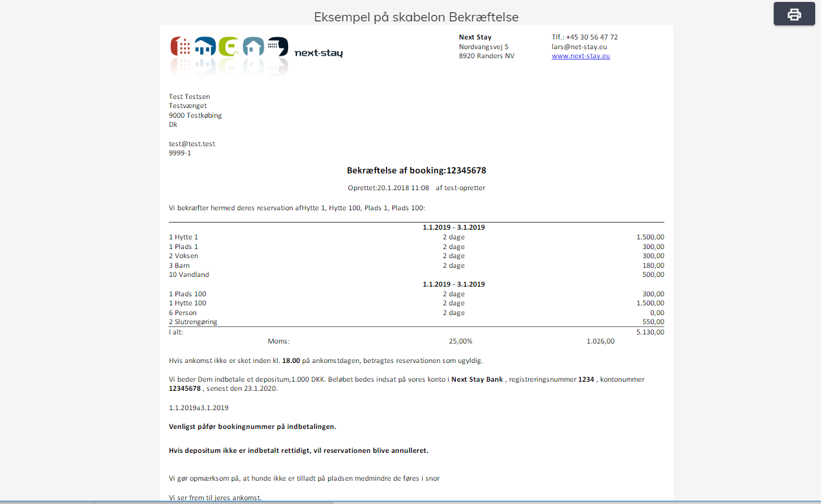Select the "2 Slutrengøring" line item

pos(193,322)
